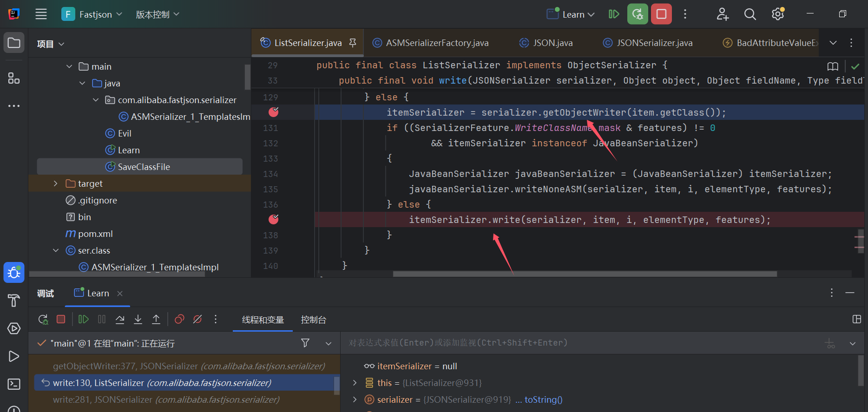Open the More Actions kebab menu in title bar
Screen dimensions: 868x412
click(x=685, y=14)
